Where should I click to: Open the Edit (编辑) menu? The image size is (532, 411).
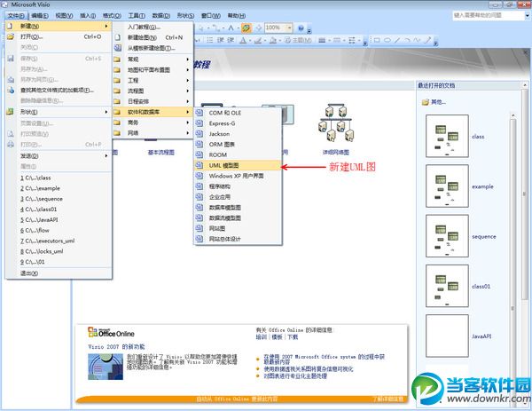(x=40, y=16)
